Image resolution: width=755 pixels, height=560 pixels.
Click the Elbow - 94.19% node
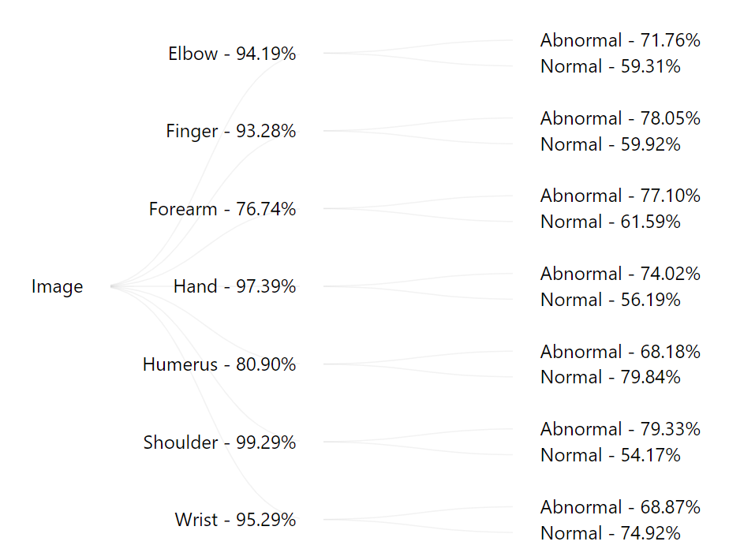click(232, 54)
